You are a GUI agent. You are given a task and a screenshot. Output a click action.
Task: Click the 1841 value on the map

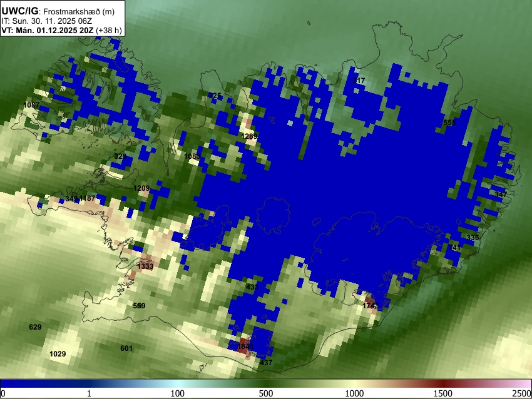[x=245, y=346]
